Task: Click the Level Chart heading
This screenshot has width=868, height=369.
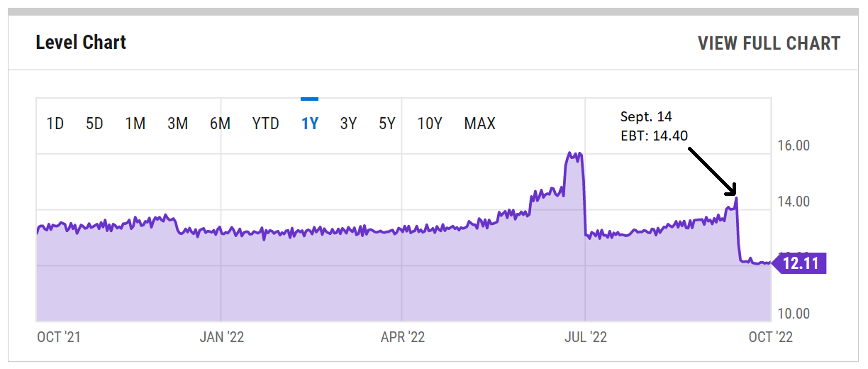Action: tap(81, 43)
